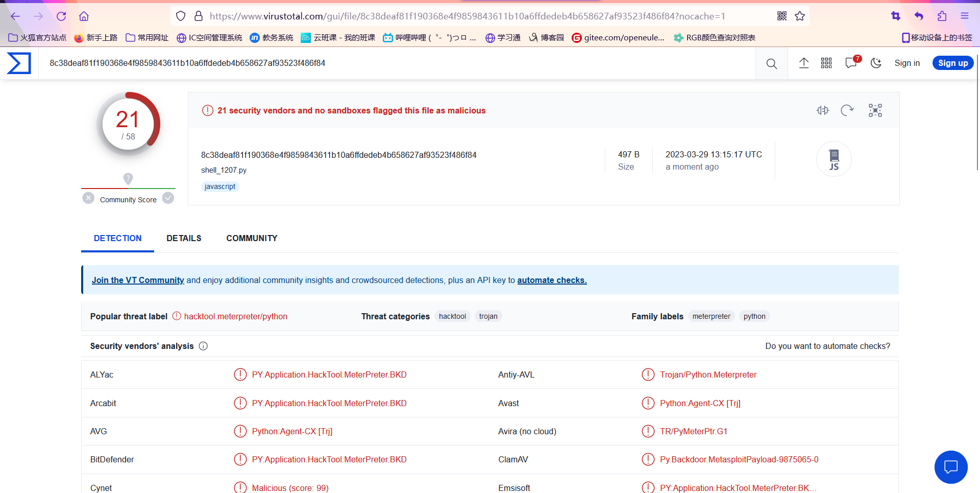Click the Avira TR/PyMeterPtr.G1 result
980x493 pixels.
coord(694,431)
